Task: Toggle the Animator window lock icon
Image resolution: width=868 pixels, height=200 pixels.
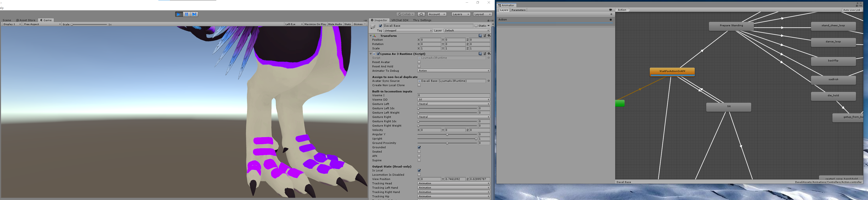Action: 857,5
